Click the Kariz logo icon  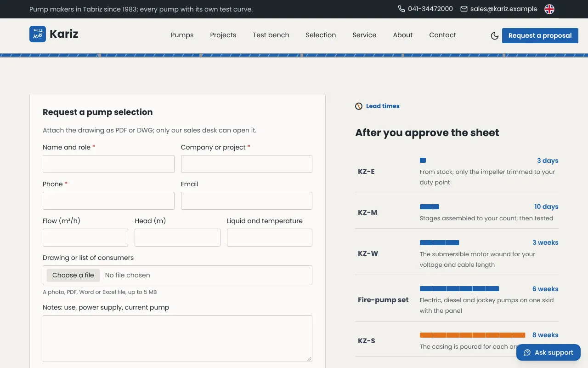[38, 34]
